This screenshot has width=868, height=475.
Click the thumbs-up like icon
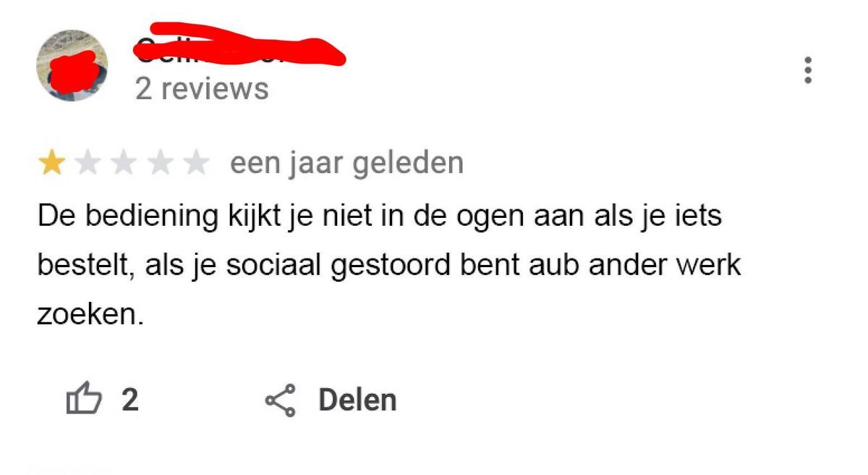(x=83, y=400)
